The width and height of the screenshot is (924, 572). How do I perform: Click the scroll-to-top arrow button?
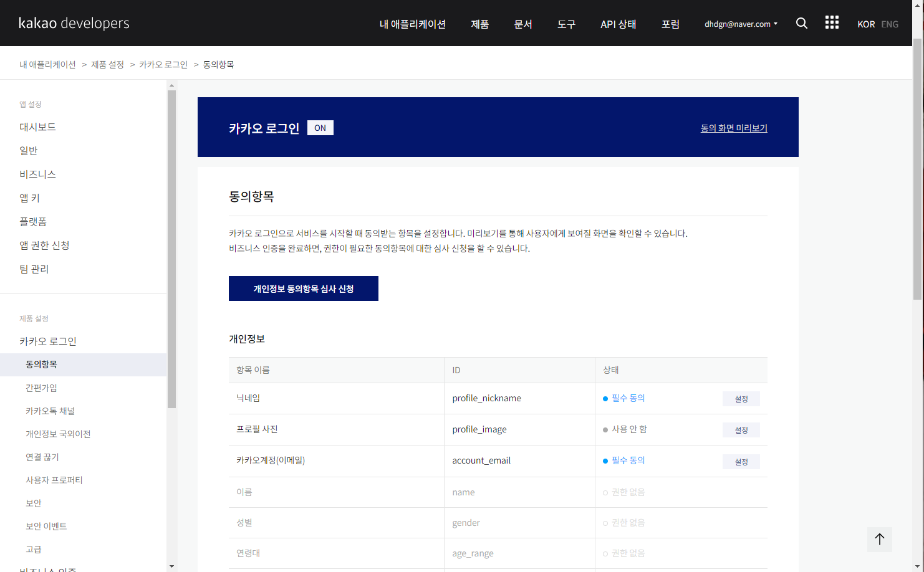coord(880,539)
